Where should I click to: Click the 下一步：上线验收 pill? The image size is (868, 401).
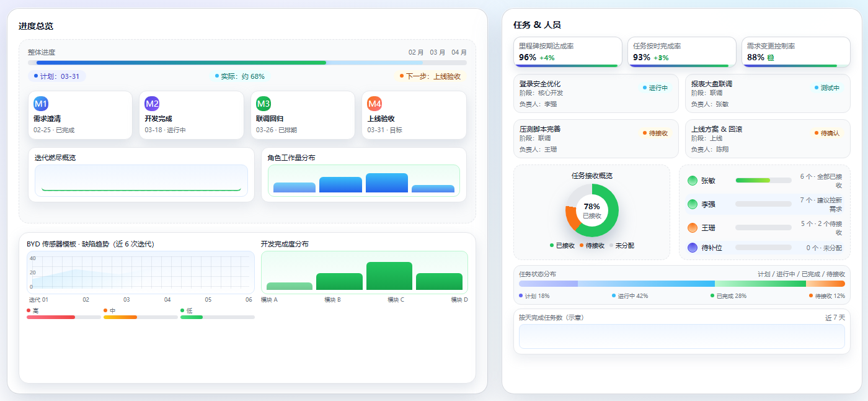pyautogui.click(x=430, y=76)
